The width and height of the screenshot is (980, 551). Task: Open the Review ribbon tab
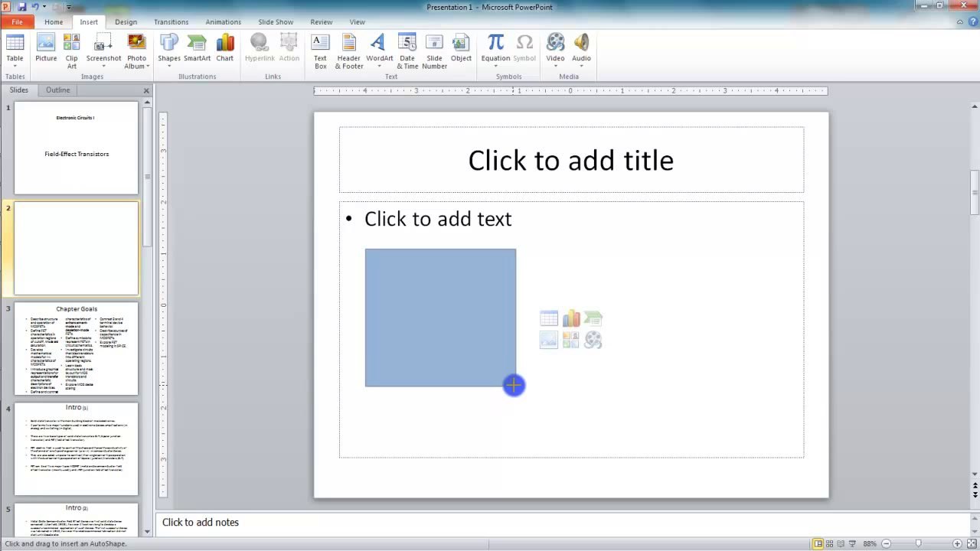tap(321, 22)
